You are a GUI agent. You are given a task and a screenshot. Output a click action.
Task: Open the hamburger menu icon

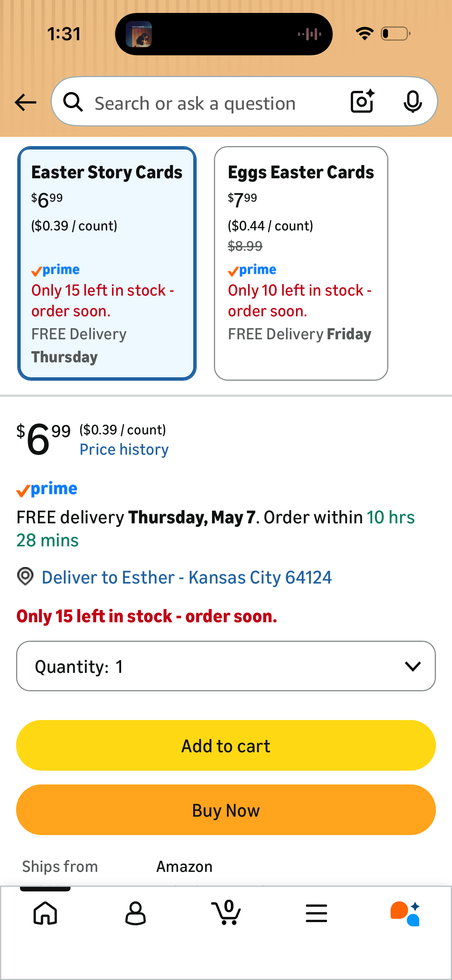(316, 913)
